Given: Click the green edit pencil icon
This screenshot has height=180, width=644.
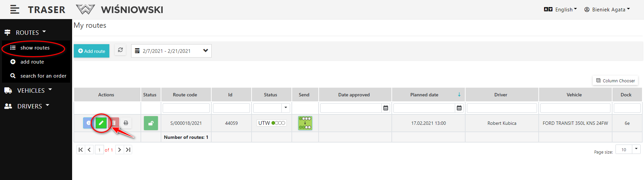Looking at the screenshot, I should coord(101,123).
